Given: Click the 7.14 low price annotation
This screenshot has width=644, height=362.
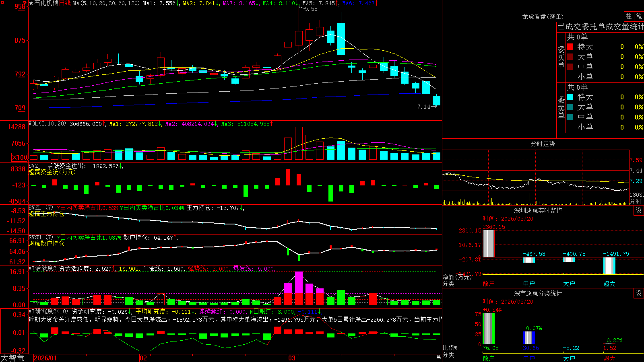Looking at the screenshot, I should pos(424,107).
